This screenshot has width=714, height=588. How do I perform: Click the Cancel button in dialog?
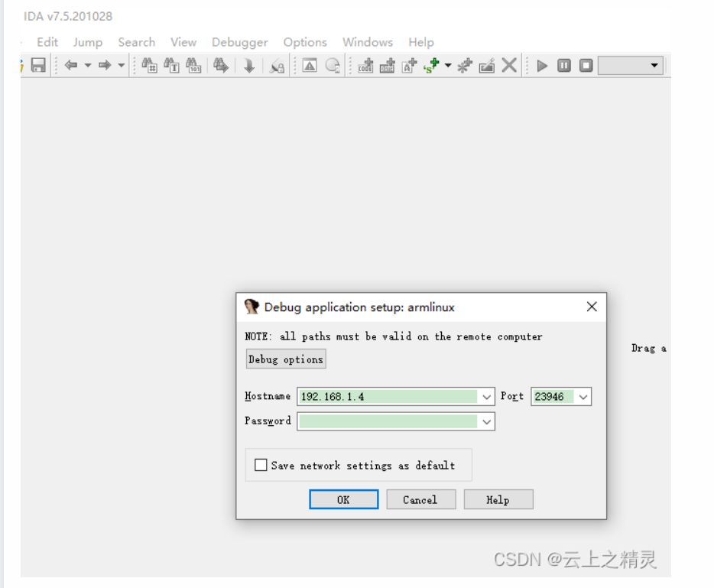420,499
